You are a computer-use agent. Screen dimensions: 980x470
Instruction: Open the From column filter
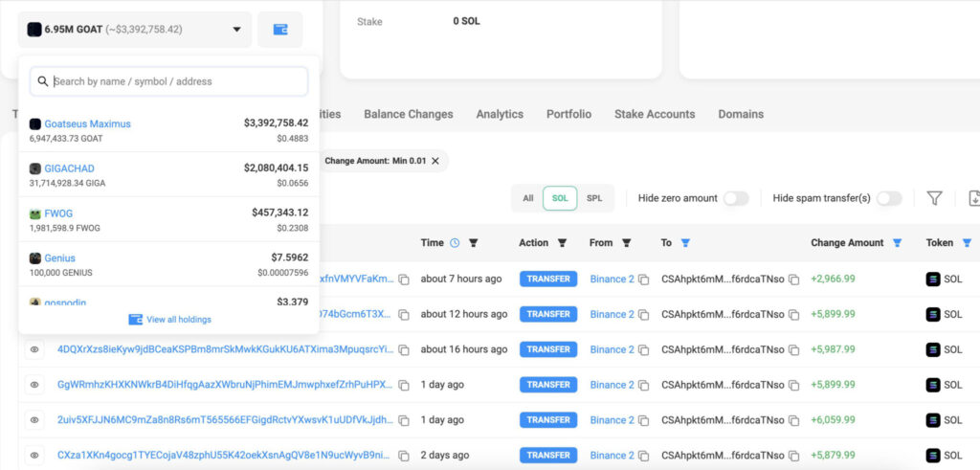[626, 243]
